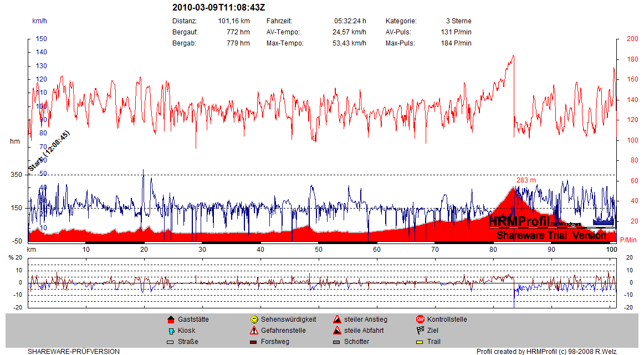Pick the Trail yellow surface swatch
This screenshot has width=644, height=355.
pyautogui.click(x=420, y=342)
